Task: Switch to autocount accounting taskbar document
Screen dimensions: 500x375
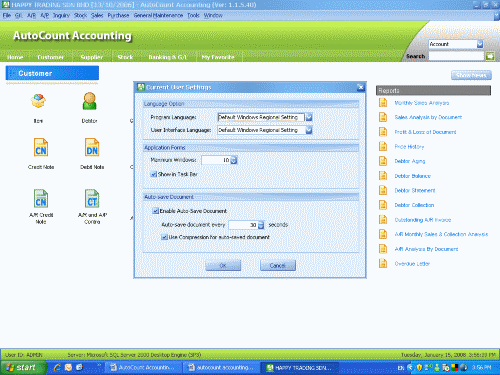Action: point(222,368)
